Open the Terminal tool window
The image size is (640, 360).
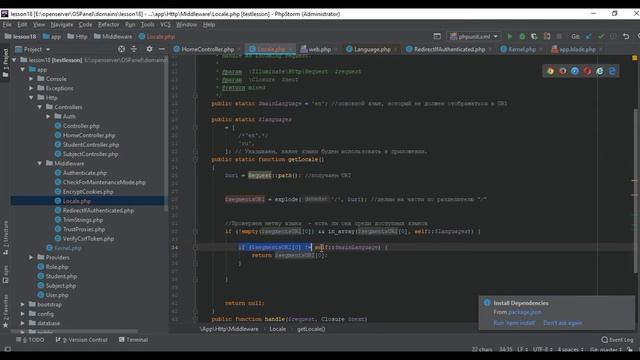pos(133,340)
